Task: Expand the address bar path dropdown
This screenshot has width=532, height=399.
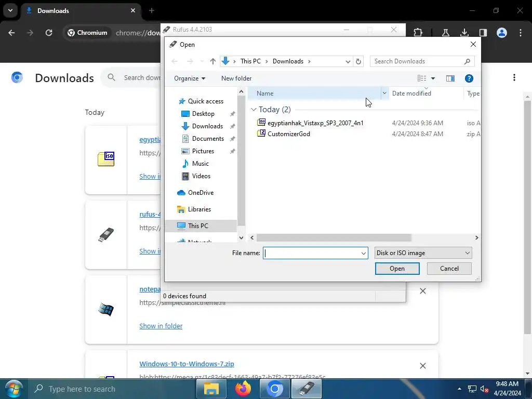Action: coord(348,61)
